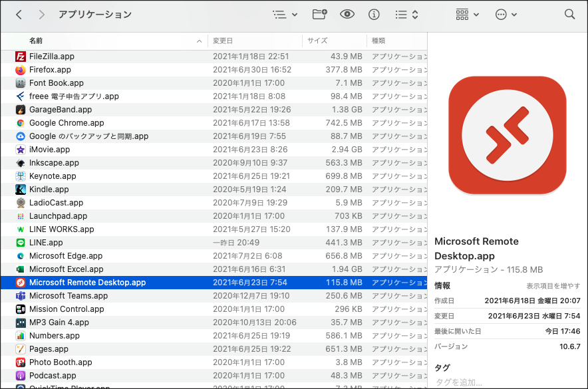Image resolution: width=588 pixels, height=389 pixels.
Task: Sort by the 変更日 column header
Action: coord(223,41)
